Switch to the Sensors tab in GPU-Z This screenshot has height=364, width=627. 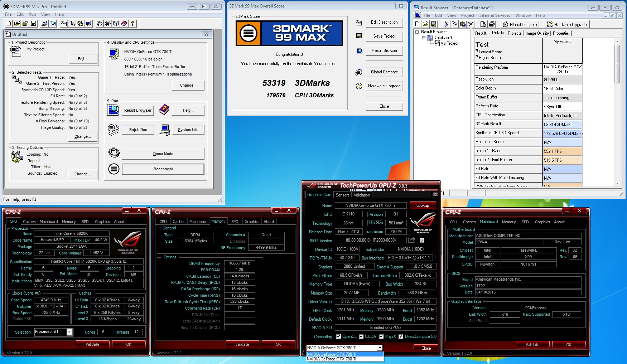pyautogui.click(x=342, y=195)
